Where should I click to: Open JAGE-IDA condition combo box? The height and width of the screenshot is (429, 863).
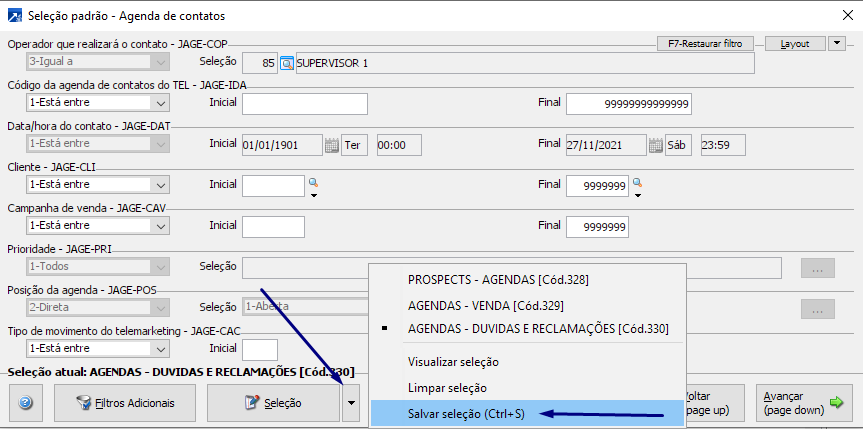98,102
